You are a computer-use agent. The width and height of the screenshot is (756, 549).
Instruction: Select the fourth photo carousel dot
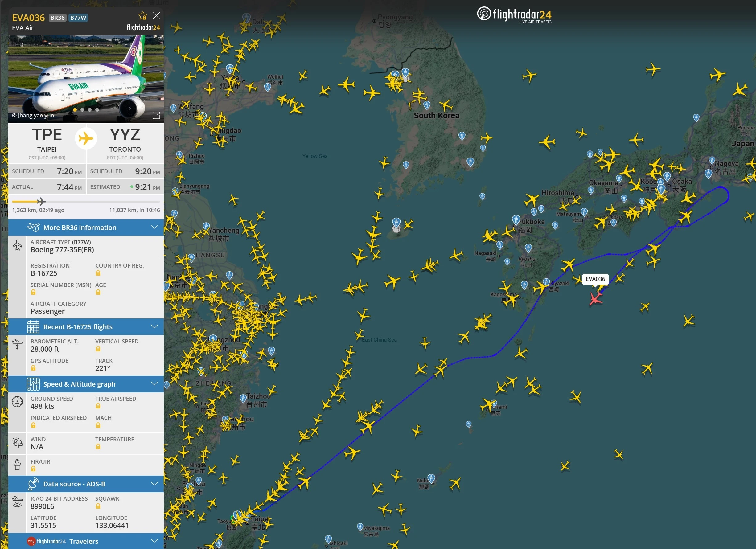[97, 110]
